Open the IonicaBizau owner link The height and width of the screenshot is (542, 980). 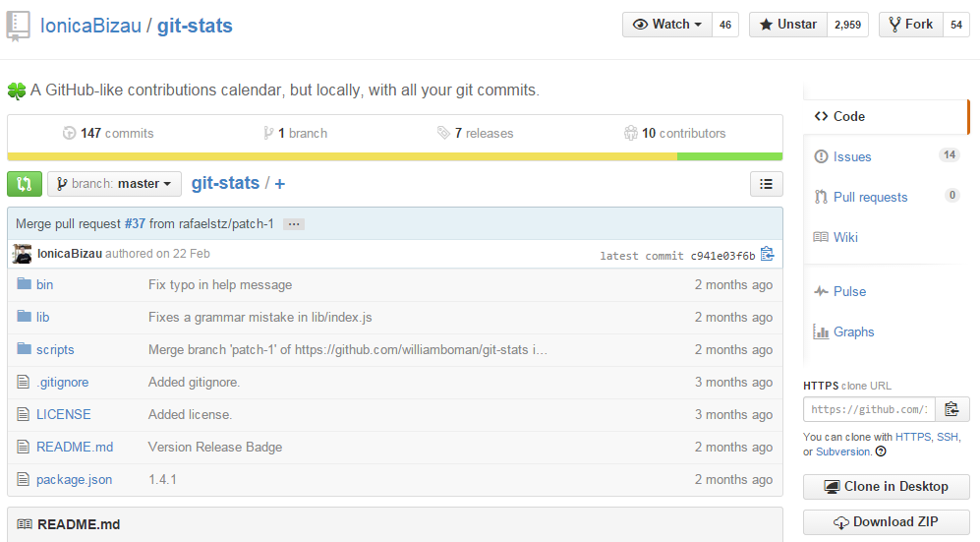click(90, 26)
